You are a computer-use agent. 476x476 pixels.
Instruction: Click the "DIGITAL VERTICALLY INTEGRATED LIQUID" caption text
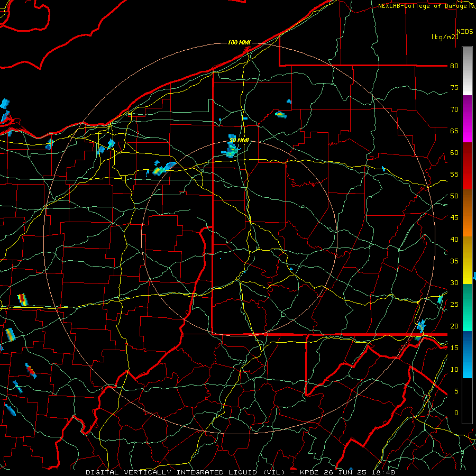click(172, 472)
